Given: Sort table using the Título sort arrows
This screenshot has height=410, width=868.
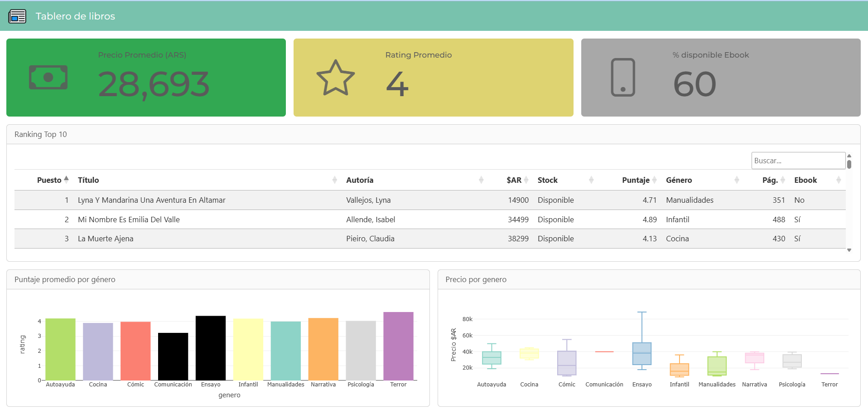Looking at the screenshot, I should point(334,180).
